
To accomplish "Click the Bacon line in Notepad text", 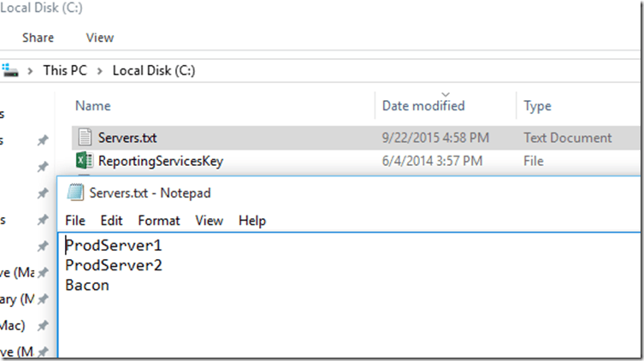I will [x=87, y=285].
